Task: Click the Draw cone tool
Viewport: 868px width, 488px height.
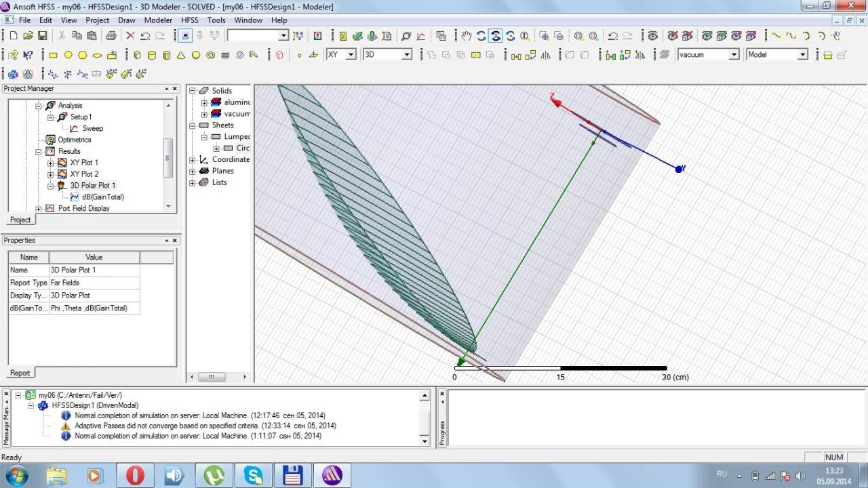Action: [x=181, y=55]
